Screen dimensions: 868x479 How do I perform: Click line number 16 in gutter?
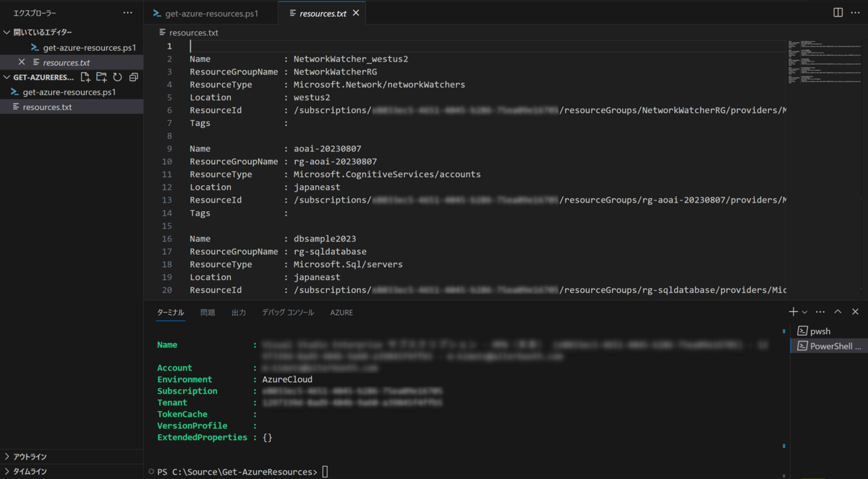166,239
